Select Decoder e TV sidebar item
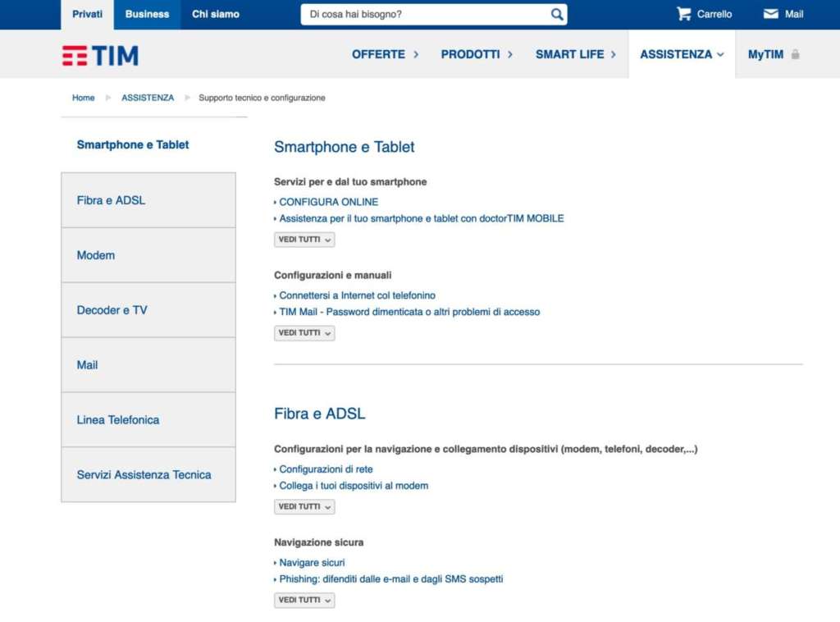 (148, 310)
